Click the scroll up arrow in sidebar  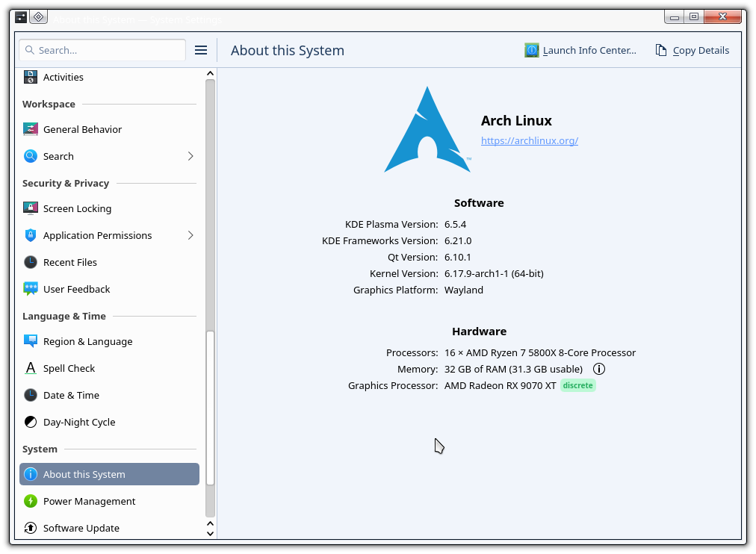pyautogui.click(x=210, y=73)
